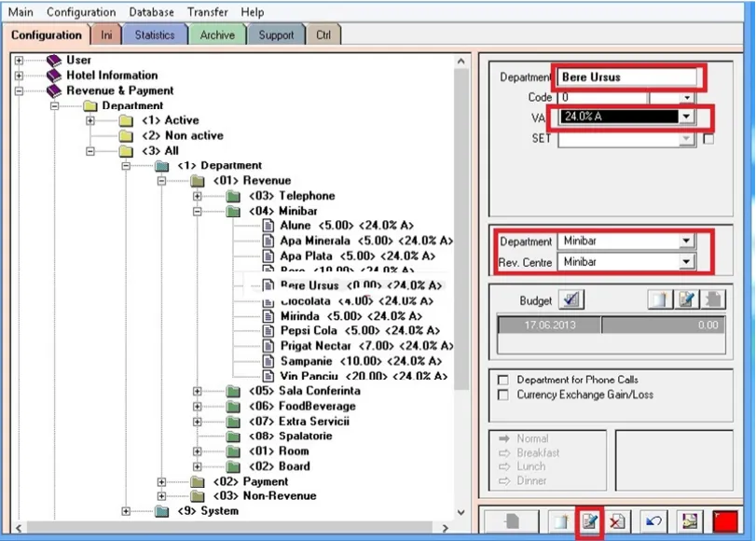Select the Sampanie <10.00> tree row
Screen dimensions: 756x541
point(361,361)
